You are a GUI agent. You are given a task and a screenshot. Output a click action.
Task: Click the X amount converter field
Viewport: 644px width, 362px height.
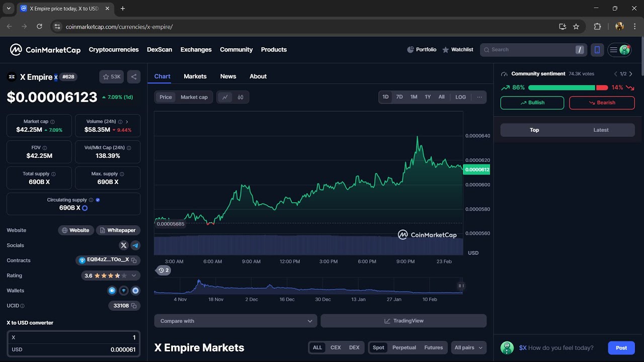tap(73, 337)
